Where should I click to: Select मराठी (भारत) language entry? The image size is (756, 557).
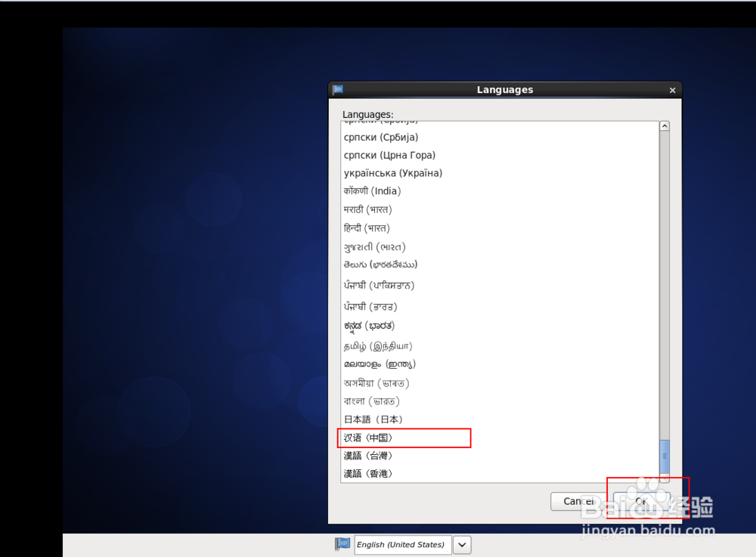pyautogui.click(x=367, y=209)
